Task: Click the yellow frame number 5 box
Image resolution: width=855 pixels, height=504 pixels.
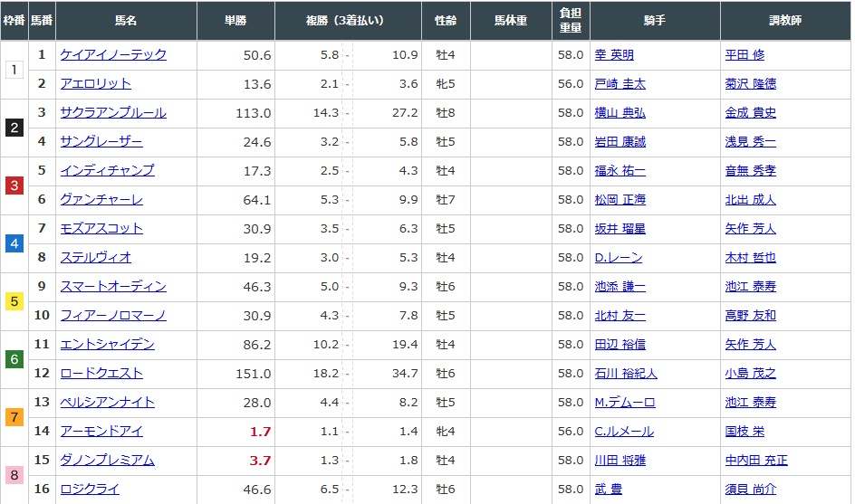Action: [14, 301]
